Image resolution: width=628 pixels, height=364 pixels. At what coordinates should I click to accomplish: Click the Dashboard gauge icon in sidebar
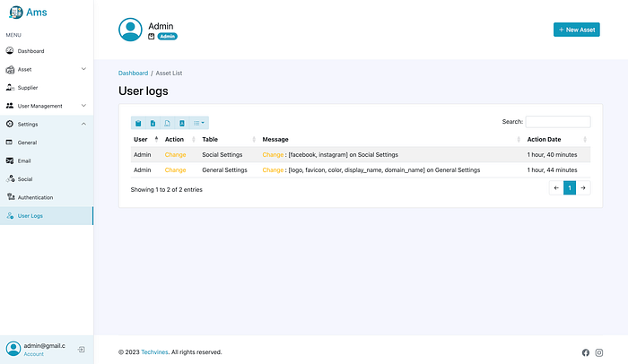[x=10, y=50]
